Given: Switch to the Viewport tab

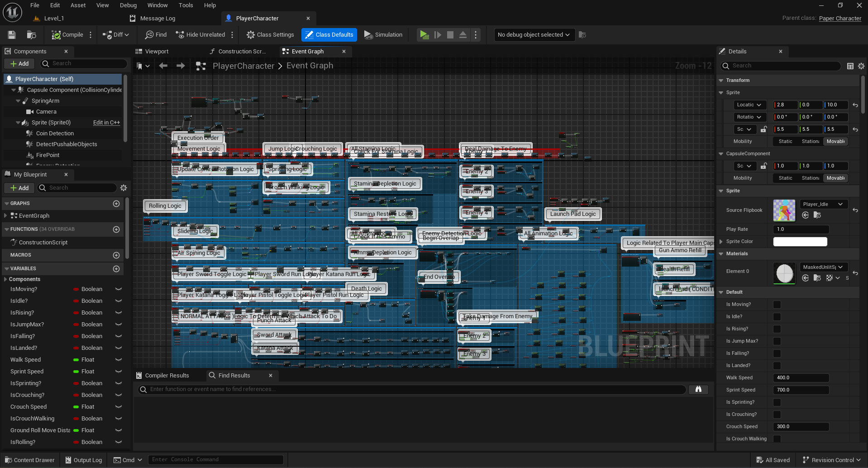Looking at the screenshot, I should pyautogui.click(x=157, y=52).
